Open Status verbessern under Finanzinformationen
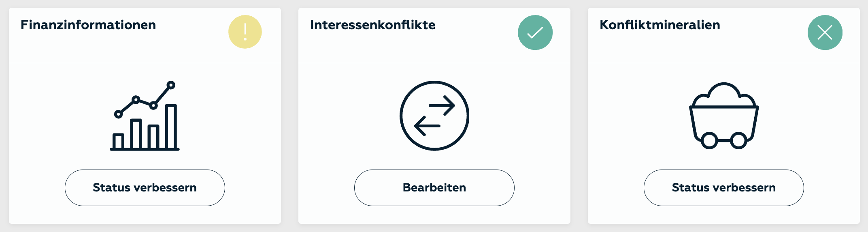The width and height of the screenshot is (868, 232). (x=145, y=188)
